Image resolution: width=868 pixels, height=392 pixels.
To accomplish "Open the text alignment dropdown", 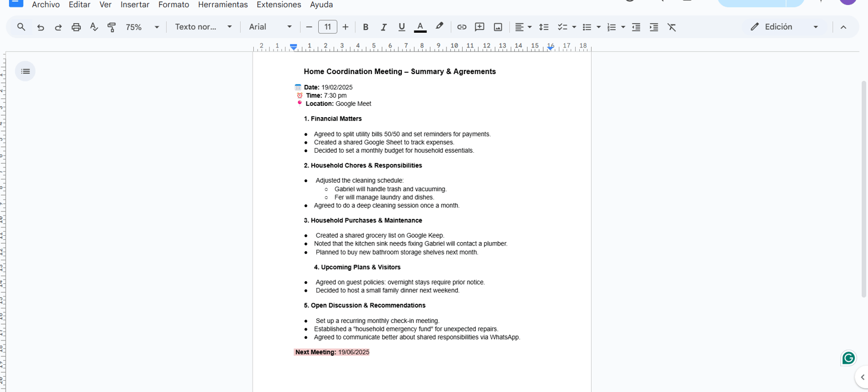I will (523, 27).
